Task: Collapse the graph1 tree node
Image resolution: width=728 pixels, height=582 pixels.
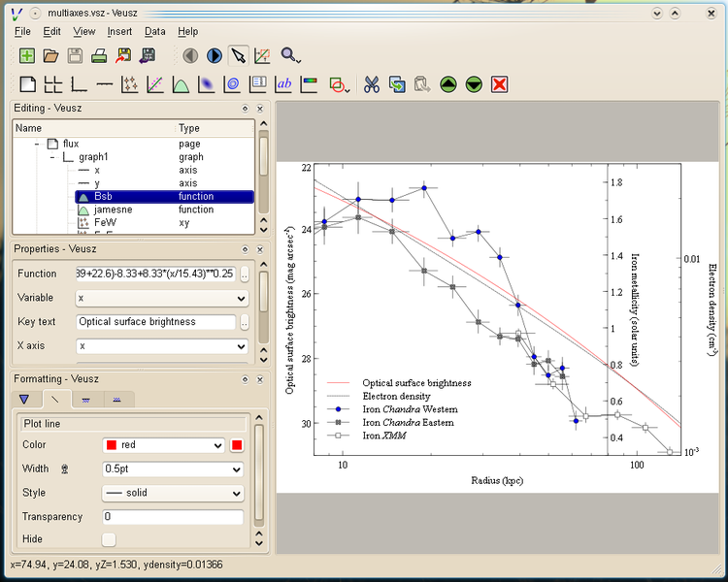Action: [52, 157]
